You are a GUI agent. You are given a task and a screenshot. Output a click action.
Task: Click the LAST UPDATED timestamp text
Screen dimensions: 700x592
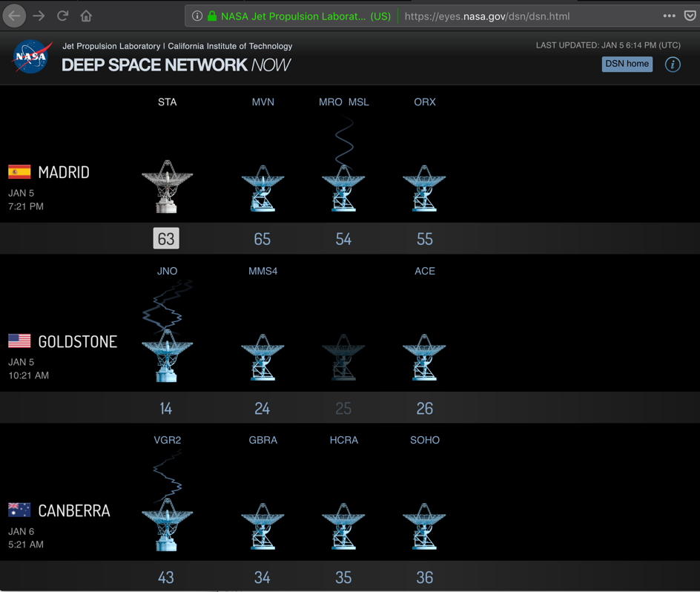[x=608, y=45]
